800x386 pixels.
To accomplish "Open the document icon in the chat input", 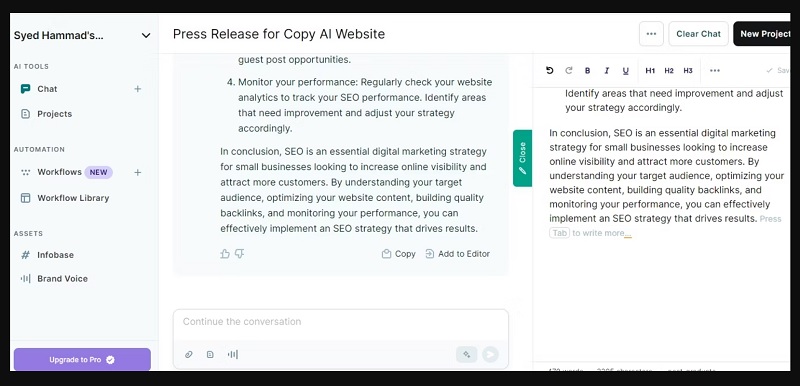I will (210, 354).
